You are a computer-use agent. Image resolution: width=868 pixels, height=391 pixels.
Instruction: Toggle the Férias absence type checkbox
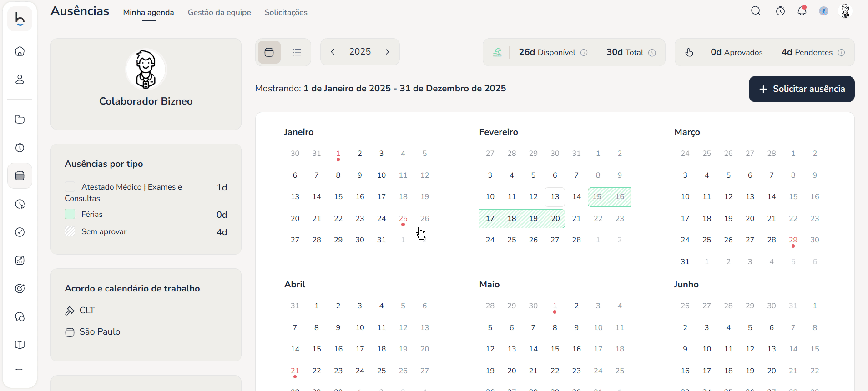(x=70, y=214)
